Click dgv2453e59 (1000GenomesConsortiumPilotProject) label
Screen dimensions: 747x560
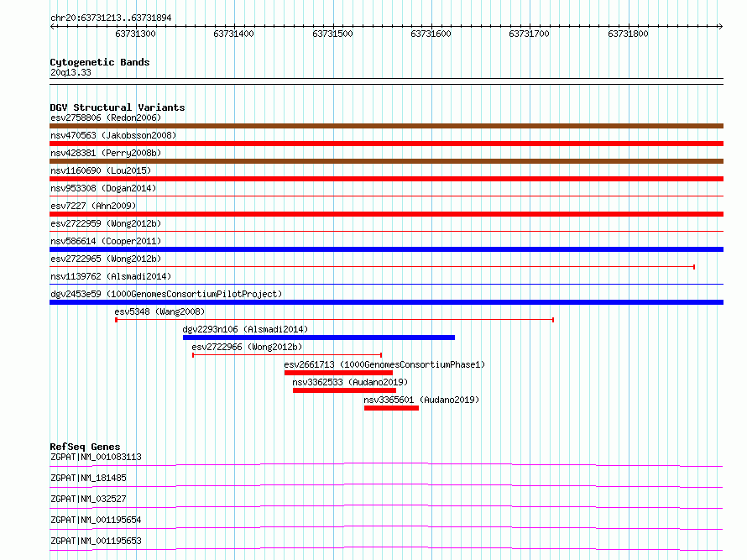166,294
